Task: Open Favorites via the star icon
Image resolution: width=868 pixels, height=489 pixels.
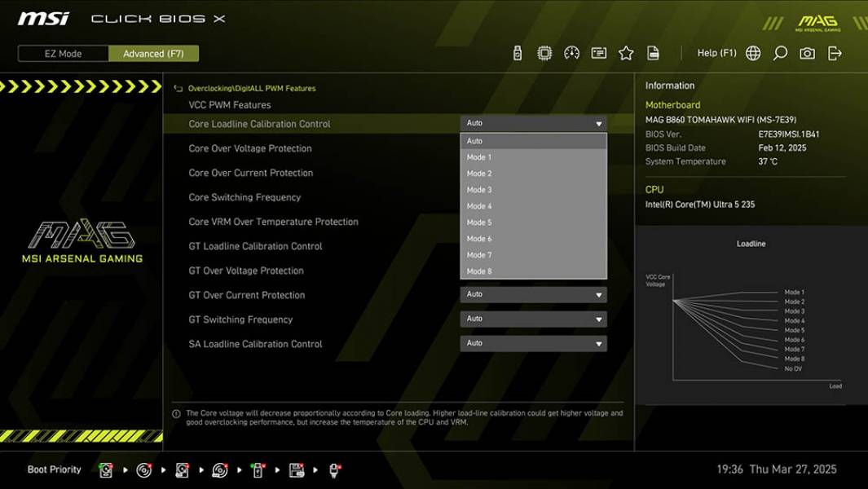Action: pos(626,53)
